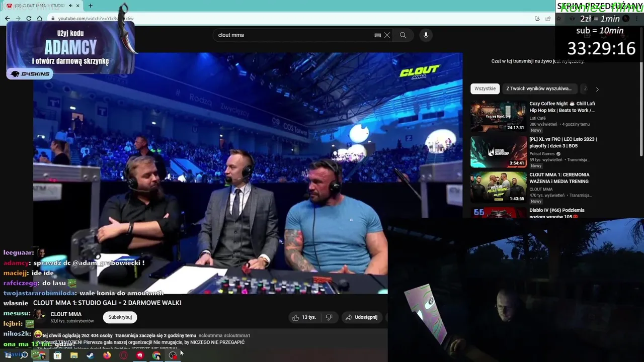Clear the search query with the X

(x=387, y=35)
